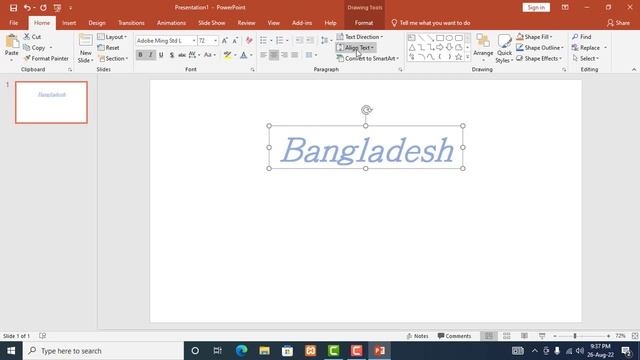The height and width of the screenshot is (360, 640).
Task: Click the Sign in button
Action: click(x=536, y=7)
